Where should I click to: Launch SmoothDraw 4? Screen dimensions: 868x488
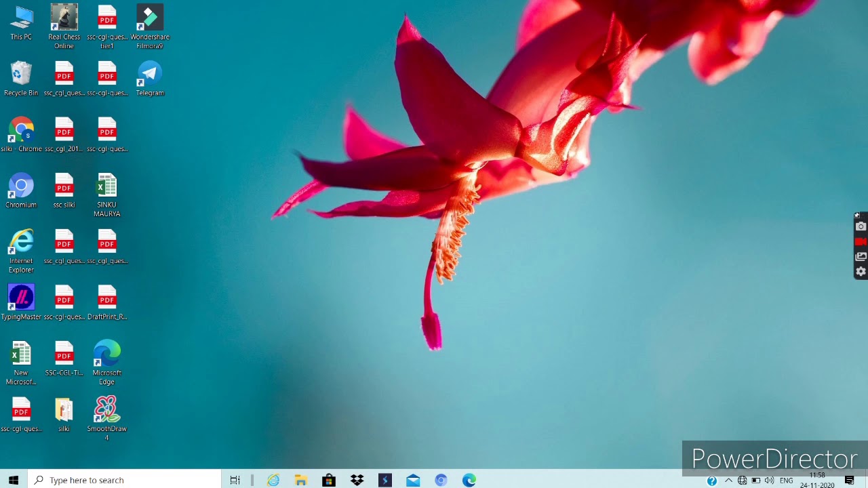106,418
